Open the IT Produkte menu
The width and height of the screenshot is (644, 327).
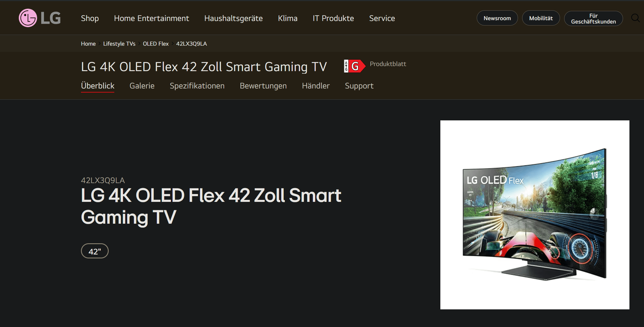pos(333,18)
